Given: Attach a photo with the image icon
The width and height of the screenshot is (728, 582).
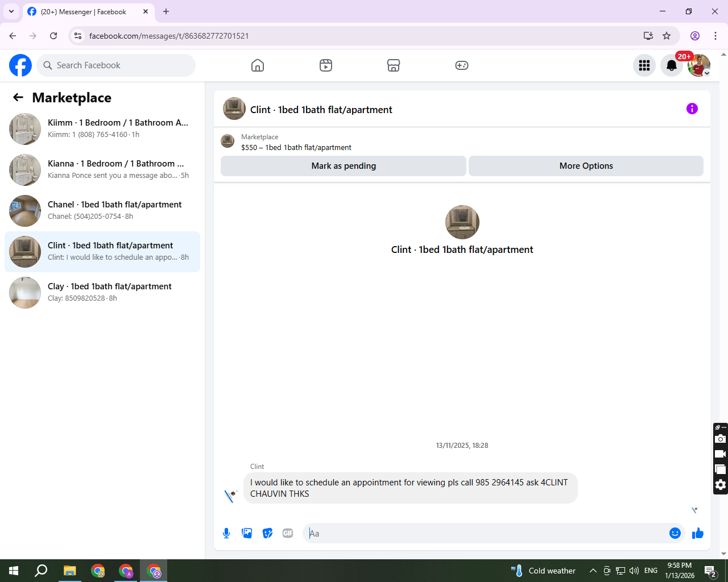Looking at the screenshot, I should [x=247, y=533].
